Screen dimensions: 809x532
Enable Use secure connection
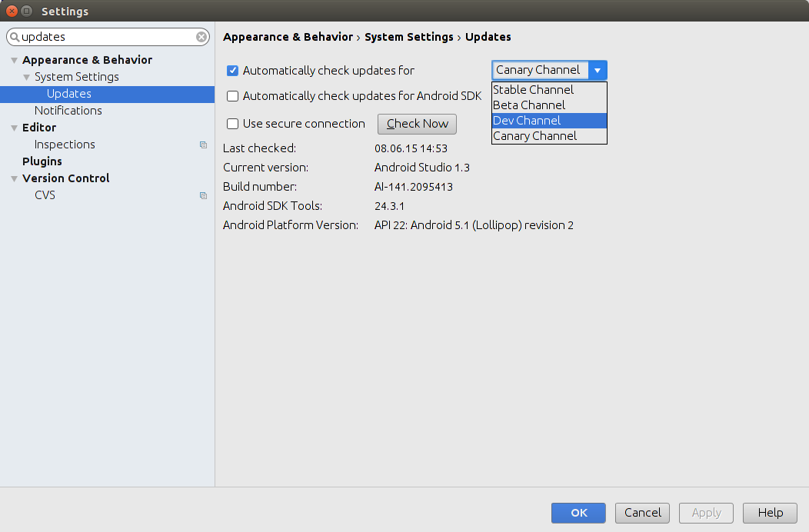pos(233,124)
